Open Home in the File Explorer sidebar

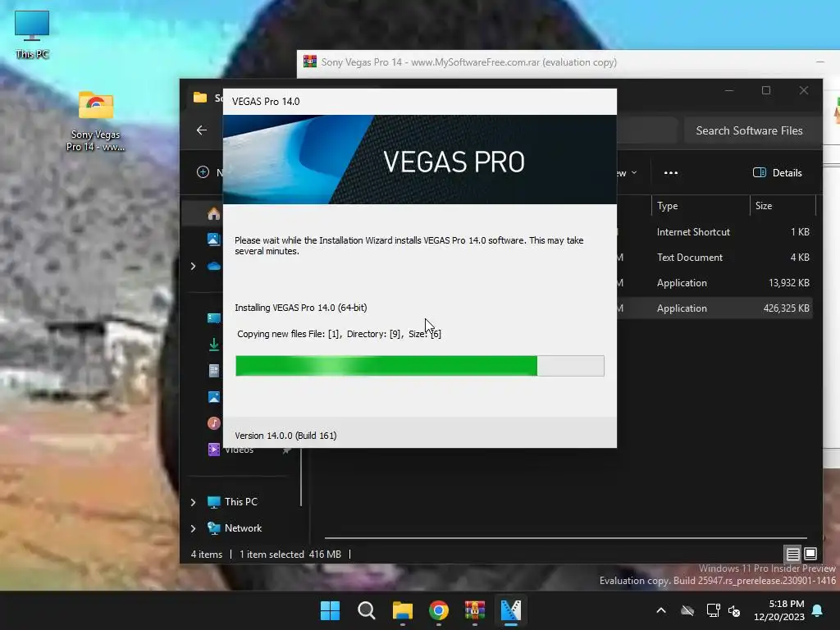click(214, 214)
